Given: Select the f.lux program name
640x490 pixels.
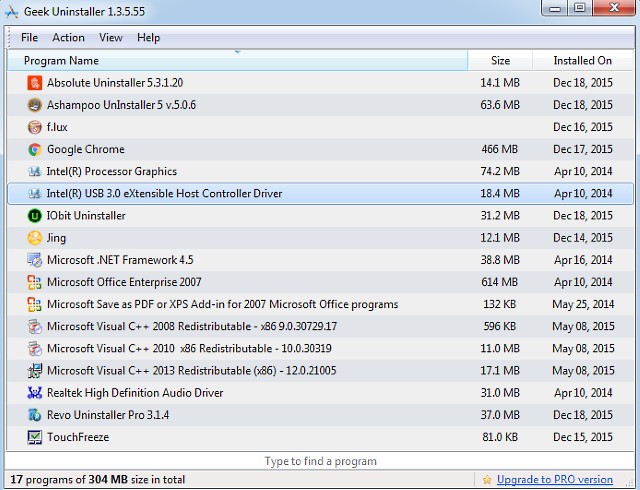Looking at the screenshot, I should point(57,127).
